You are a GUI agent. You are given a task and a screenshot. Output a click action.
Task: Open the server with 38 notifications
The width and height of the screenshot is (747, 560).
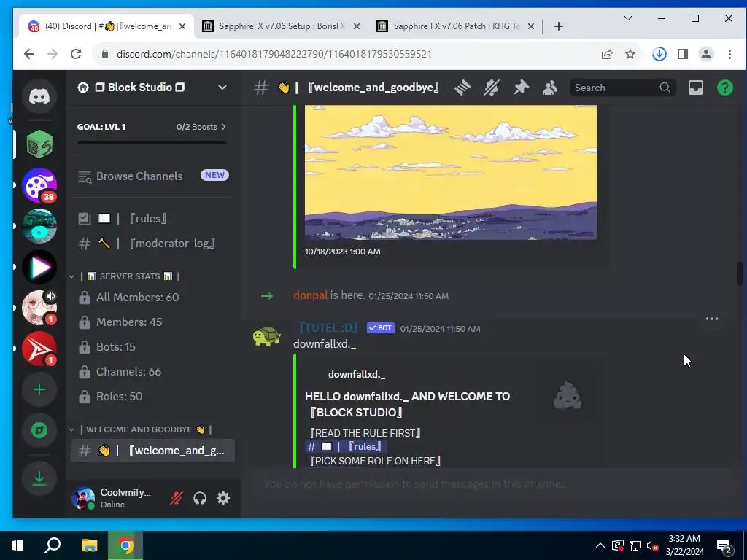39,185
